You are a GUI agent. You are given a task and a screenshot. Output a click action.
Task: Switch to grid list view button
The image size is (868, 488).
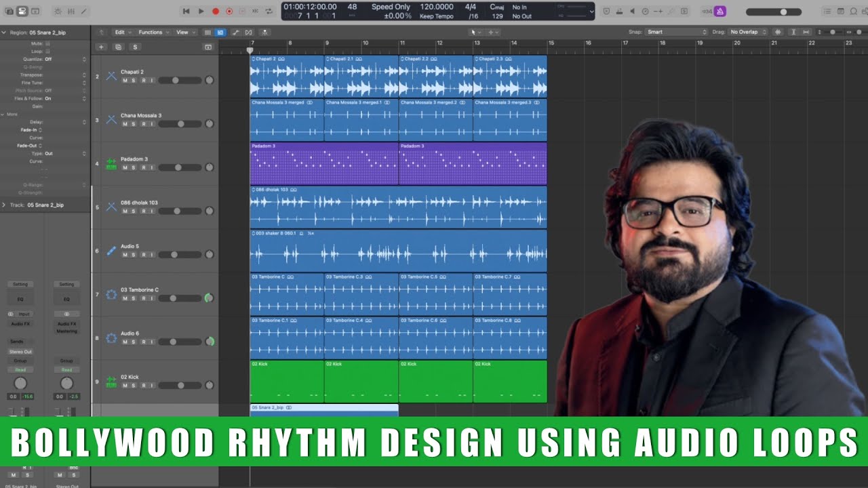pos(208,32)
